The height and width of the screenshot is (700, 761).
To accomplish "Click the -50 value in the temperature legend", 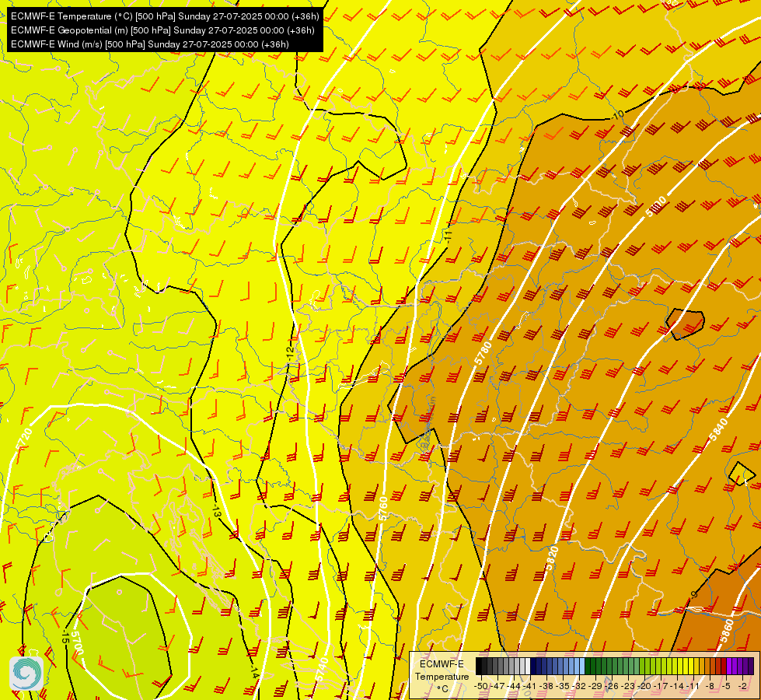I will click(481, 686).
